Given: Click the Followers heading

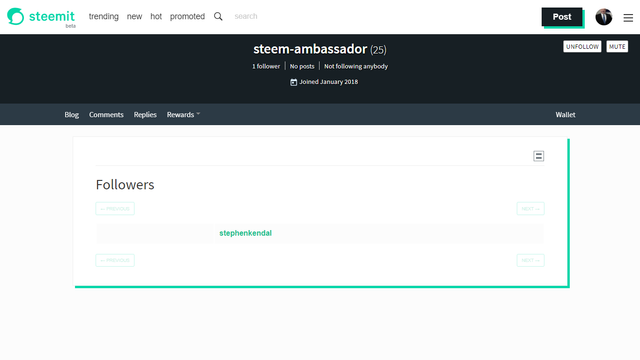Looking at the screenshot, I should (125, 184).
